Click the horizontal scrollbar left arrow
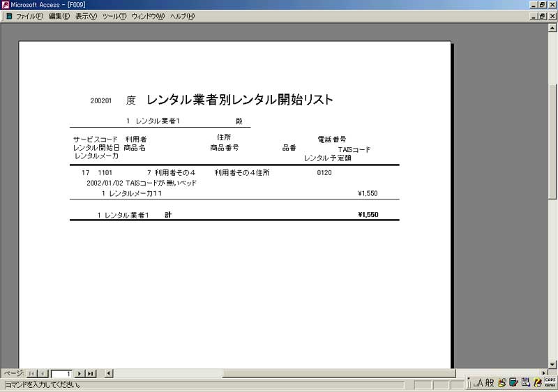Viewport: 558px width, 392px height. [108, 374]
